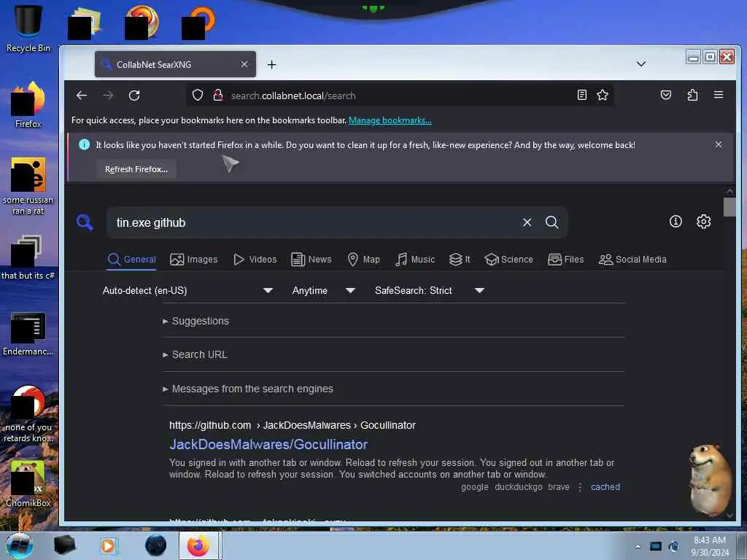Open the Pocket save icon
This screenshot has width=747, height=560.
666,95
